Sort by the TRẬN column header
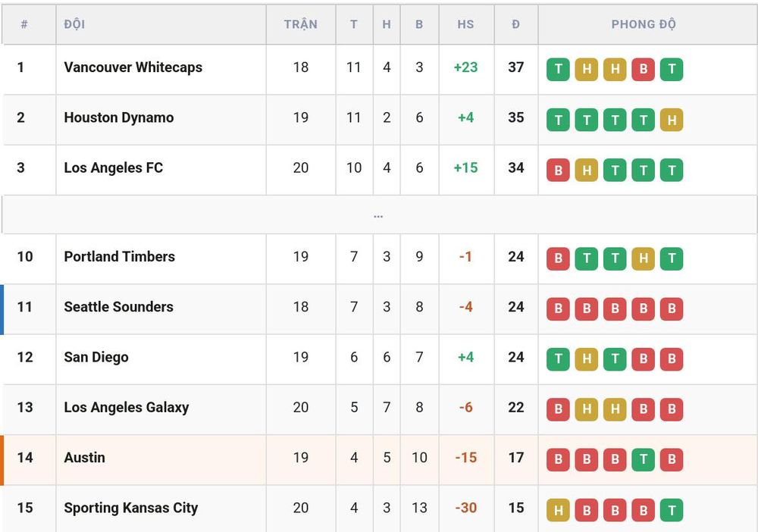 [x=301, y=24]
